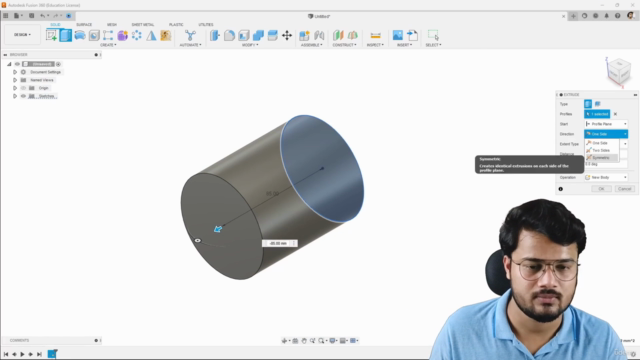
Task: Click the info icon in Extrude dialog
Action: pos(561,189)
